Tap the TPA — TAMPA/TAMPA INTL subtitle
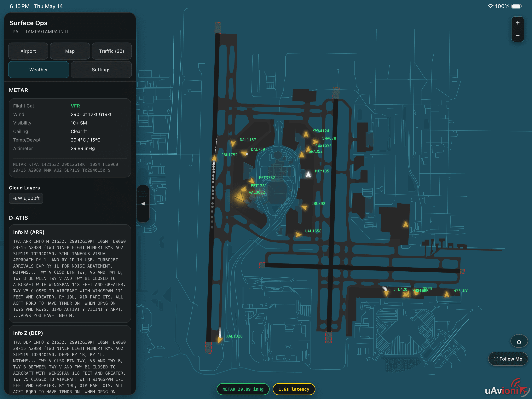Viewport: 532px width, 399px height. pos(39,32)
